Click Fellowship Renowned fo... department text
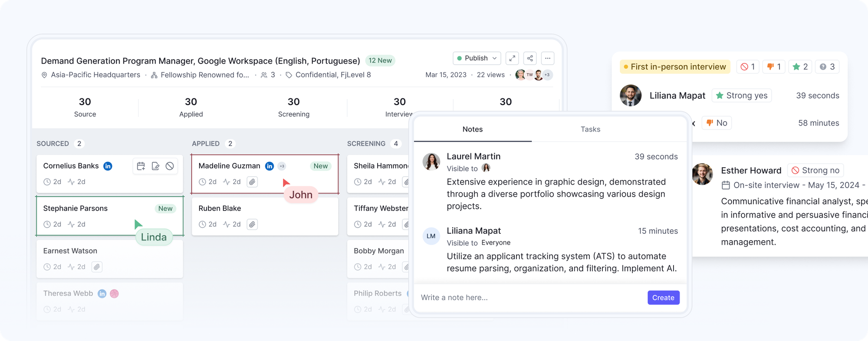This screenshot has width=868, height=341. (x=205, y=75)
